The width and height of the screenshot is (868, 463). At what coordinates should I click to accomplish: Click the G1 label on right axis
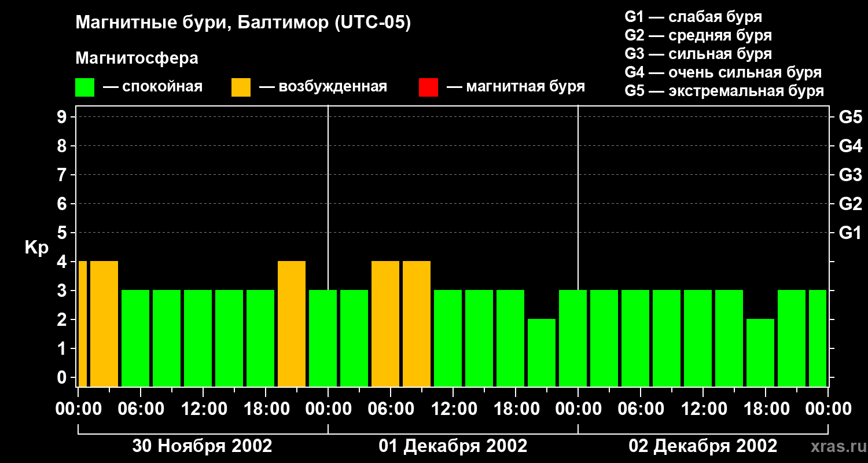(x=850, y=233)
